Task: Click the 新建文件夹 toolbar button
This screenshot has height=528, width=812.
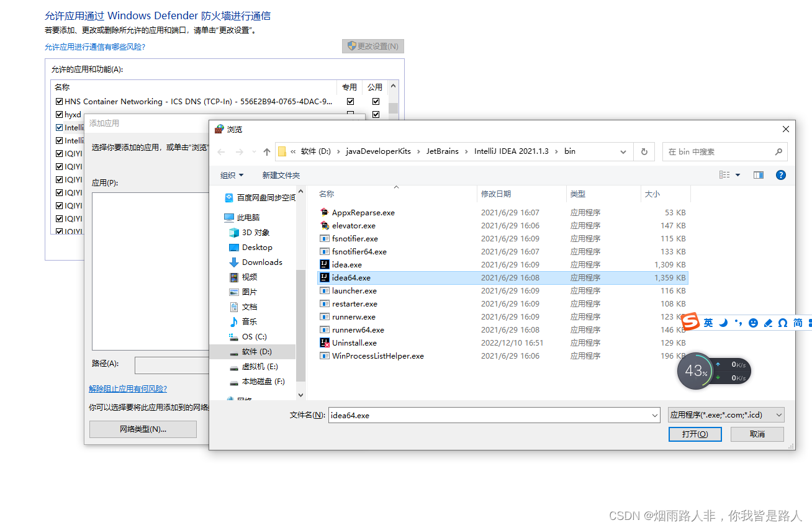Action: tap(281, 176)
